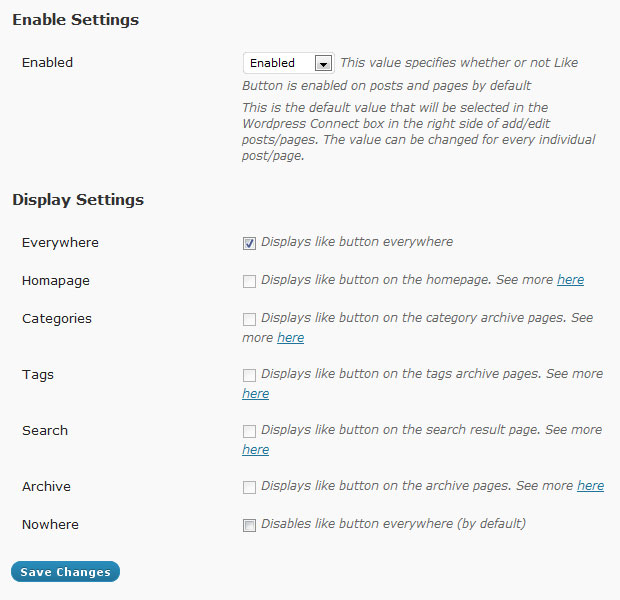Click 'Displays like button everywhere' label text
620x600 pixels.
357,242
